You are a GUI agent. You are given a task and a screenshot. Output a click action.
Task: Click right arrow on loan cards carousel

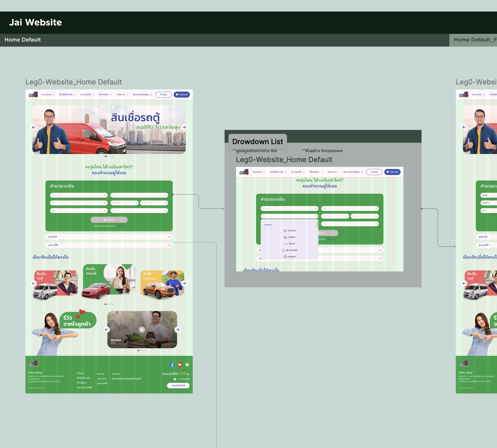(x=184, y=283)
